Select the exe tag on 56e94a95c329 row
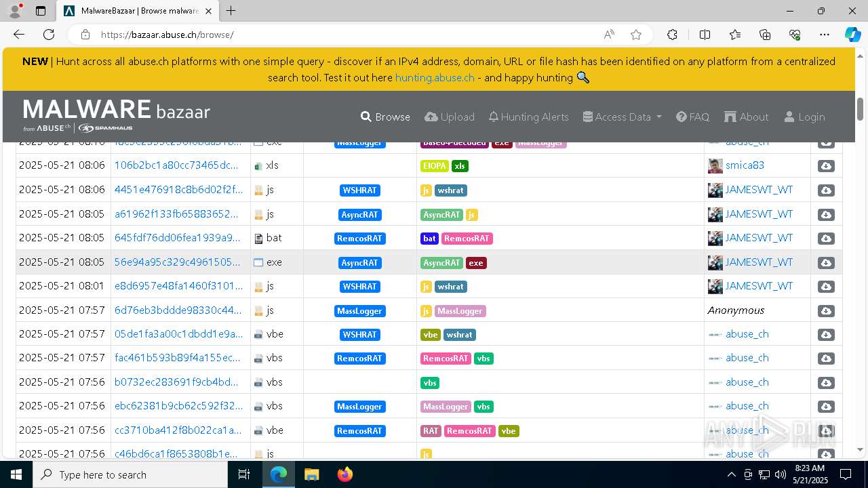This screenshot has height=488, width=868. click(x=476, y=263)
